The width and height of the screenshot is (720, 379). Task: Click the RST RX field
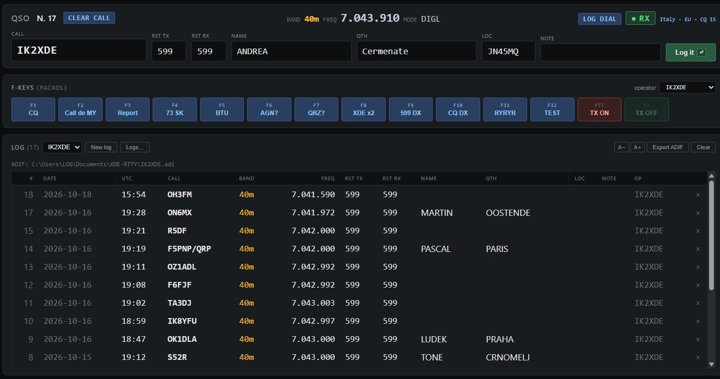click(x=208, y=51)
